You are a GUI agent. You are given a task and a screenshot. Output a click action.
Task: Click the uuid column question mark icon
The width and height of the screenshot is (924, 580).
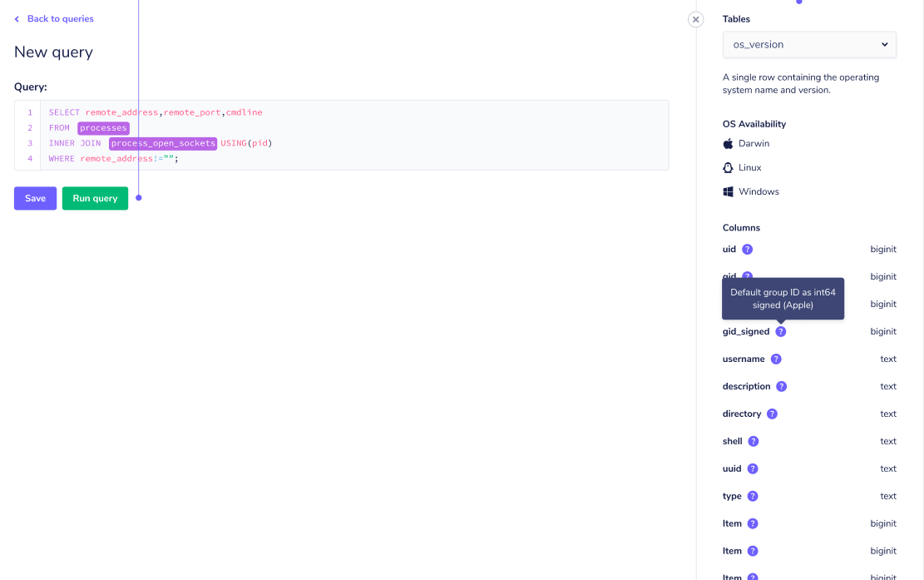pyautogui.click(x=753, y=468)
